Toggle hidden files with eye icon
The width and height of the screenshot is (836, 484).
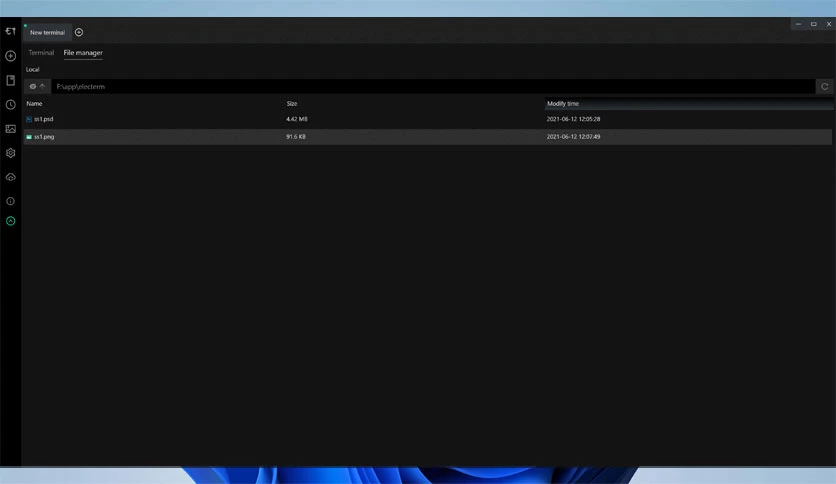click(33, 86)
